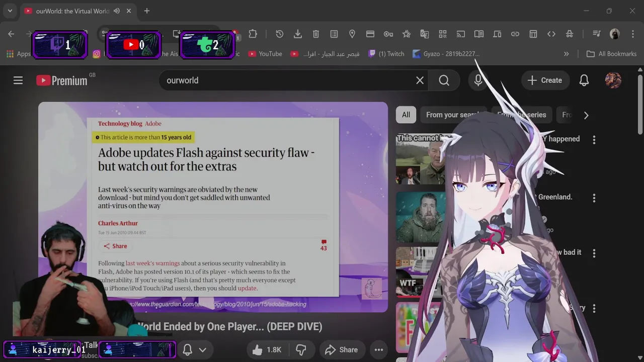Screen dimensions: 644x362
Task: Open the Arabic-titled YouTube bookmark
Action: tap(325, 54)
